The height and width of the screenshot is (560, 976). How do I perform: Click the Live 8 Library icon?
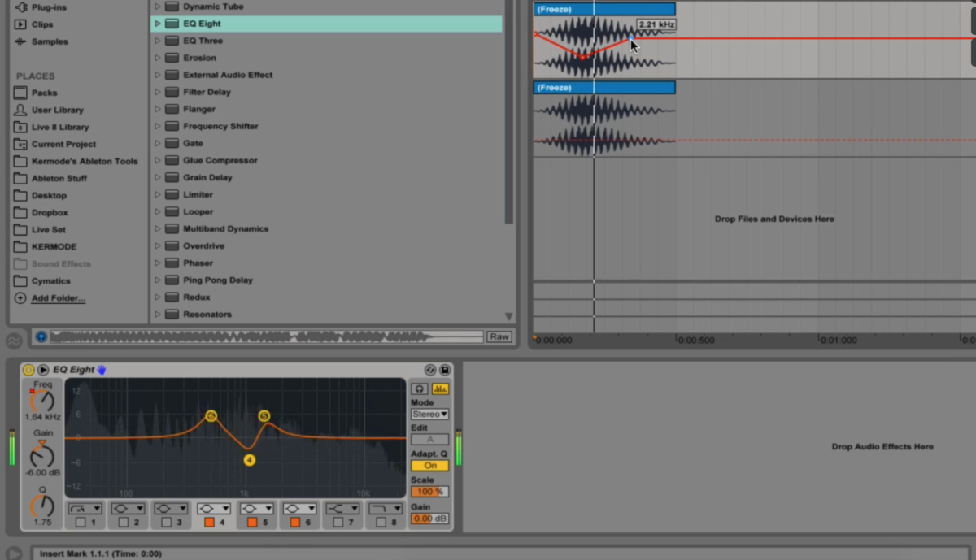pos(20,127)
